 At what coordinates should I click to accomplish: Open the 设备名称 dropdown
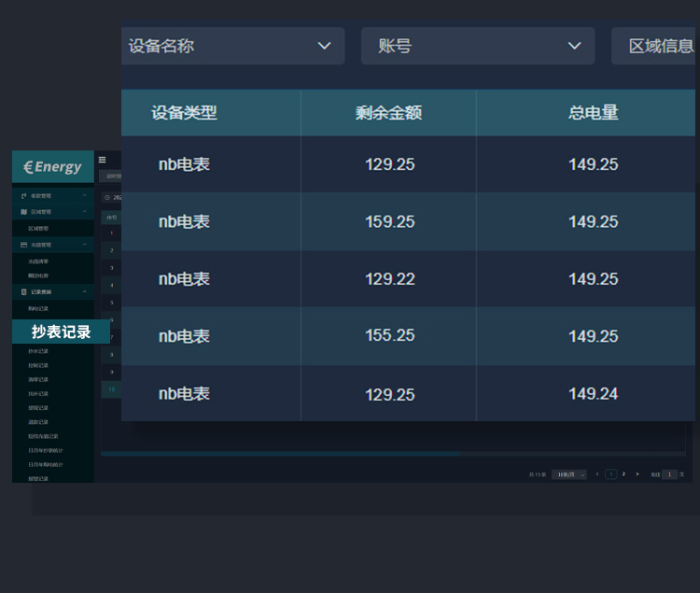tap(232, 46)
